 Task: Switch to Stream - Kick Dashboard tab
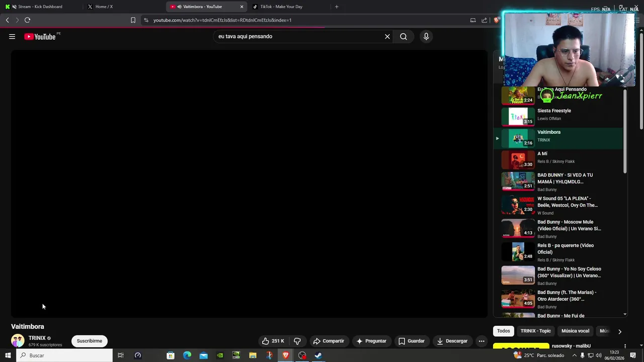tap(41, 7)
